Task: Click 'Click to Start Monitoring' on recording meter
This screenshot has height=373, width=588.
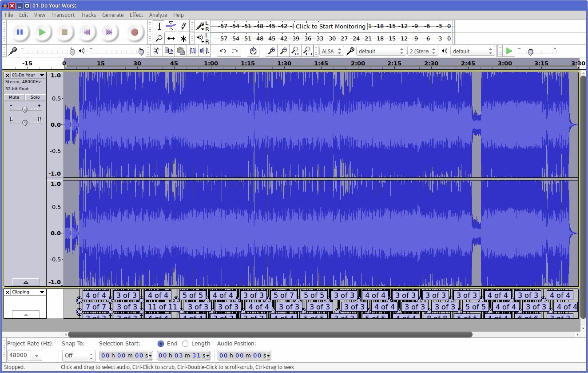Action: click(330, 26)
